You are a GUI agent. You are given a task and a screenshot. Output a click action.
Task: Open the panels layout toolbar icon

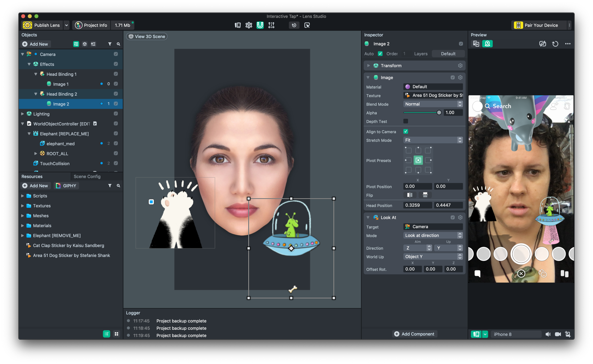tap(238, 25)
